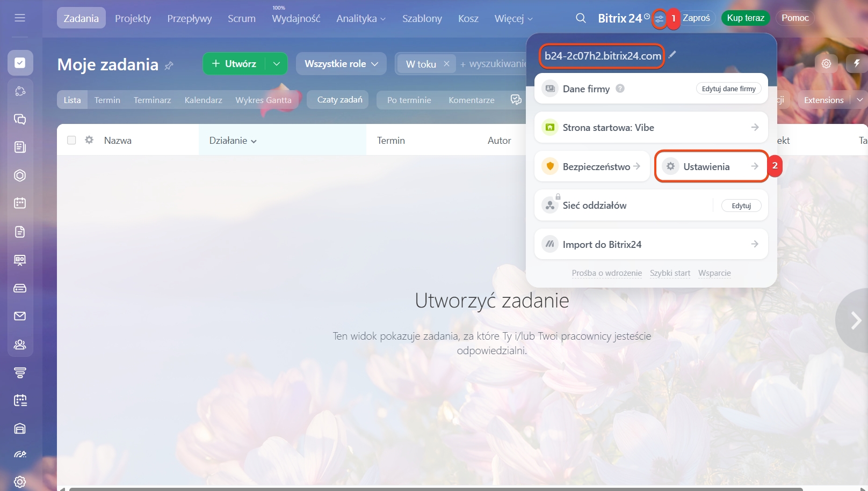Open the mail envelope icon in sidebar
This screenshot has height=491, width=868.
click(x=20, y=316)
